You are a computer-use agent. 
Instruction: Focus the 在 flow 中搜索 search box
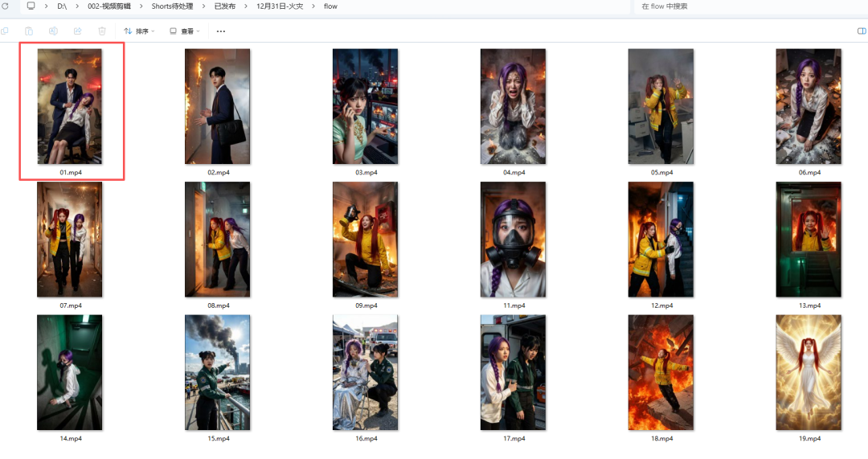coord(750,6)
